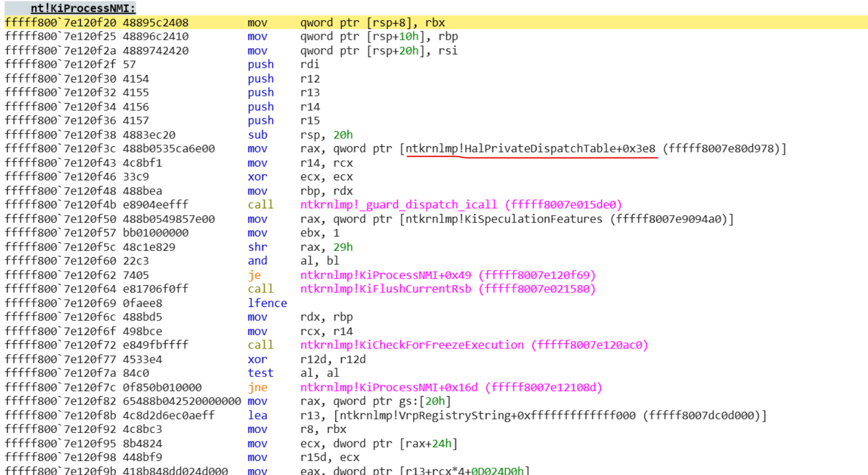Select the highlighted yellow instruction line

(224, 22)
